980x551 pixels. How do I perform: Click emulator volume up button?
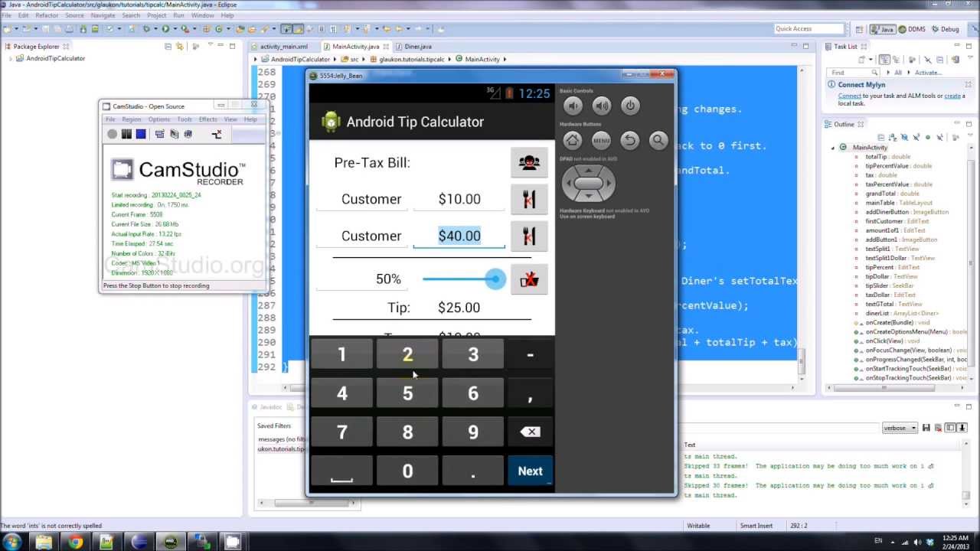pos(602,106)
